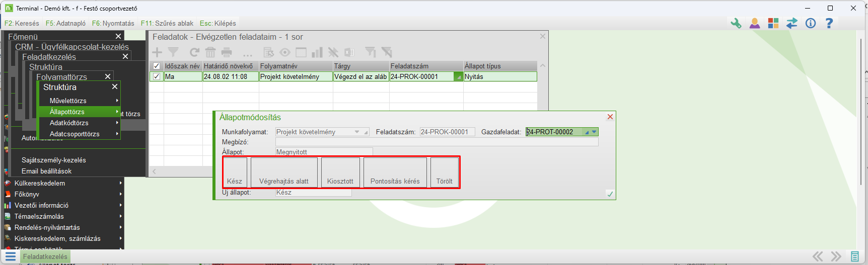Set status to Végrehajtás alatt
The image size is (868, 265).
(x=284, y=172)
